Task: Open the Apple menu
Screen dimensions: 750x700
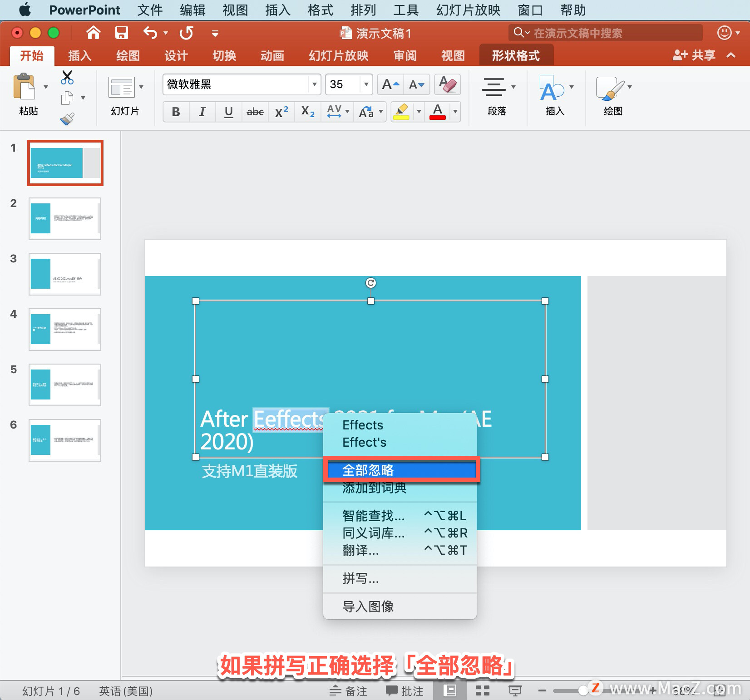Action: pyautogui.click(x=25, y=10)
